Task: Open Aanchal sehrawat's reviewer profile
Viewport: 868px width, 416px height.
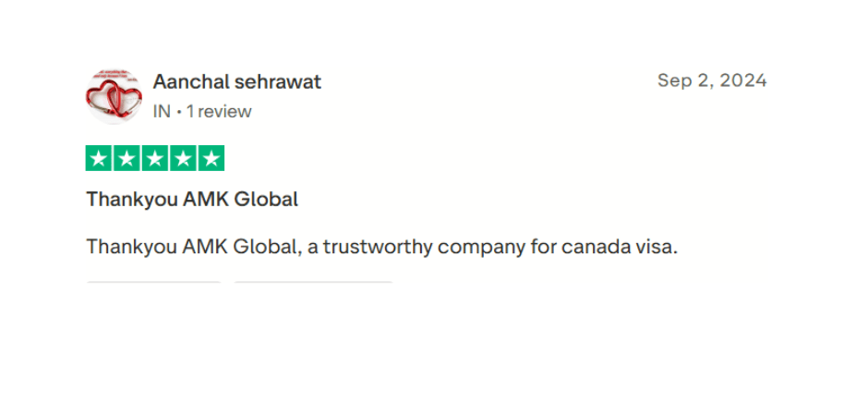Action: point(236,81)
